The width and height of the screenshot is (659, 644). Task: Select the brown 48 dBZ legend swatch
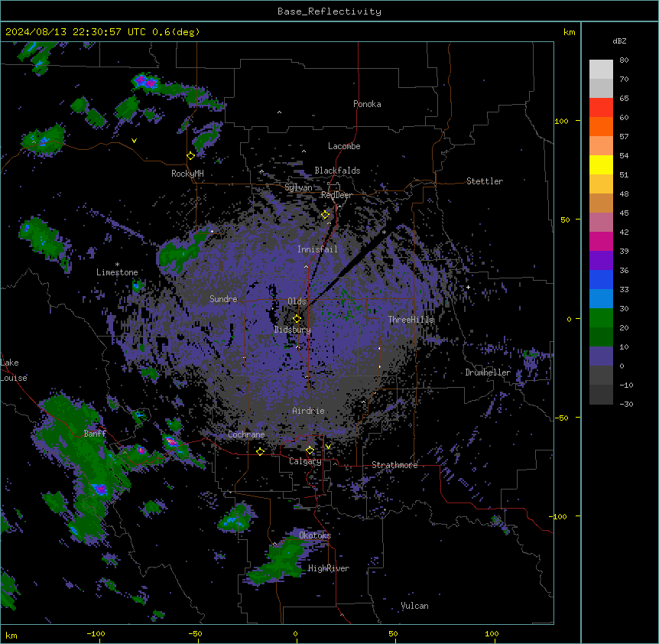[x=601, y=203]
